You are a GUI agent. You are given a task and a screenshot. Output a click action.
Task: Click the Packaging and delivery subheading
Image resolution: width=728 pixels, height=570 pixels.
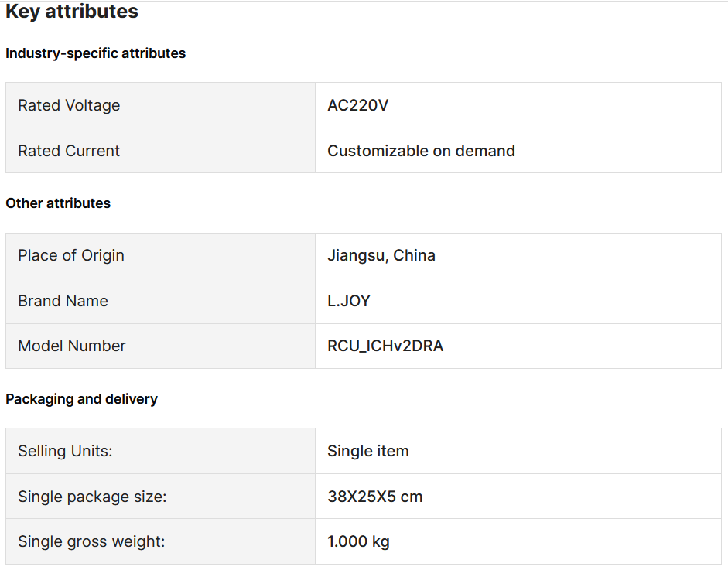pos(82,399)
